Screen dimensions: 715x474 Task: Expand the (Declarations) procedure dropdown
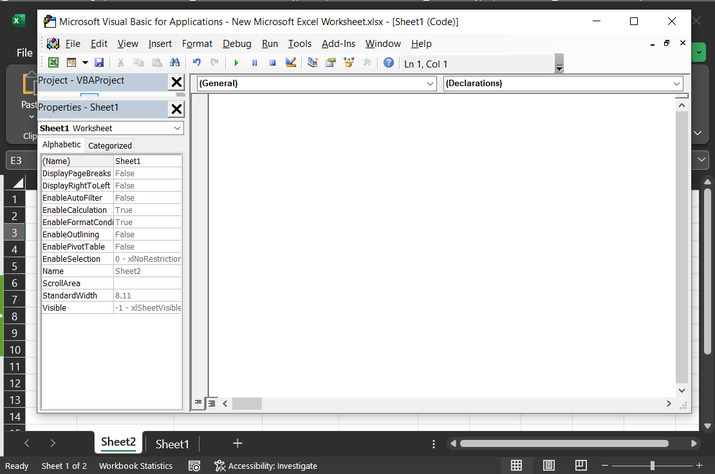coord(676,83)
